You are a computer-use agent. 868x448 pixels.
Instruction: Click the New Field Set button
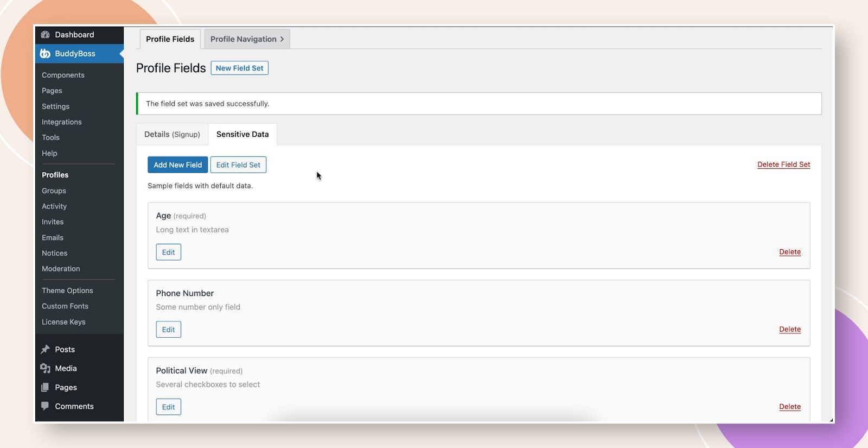239,68
